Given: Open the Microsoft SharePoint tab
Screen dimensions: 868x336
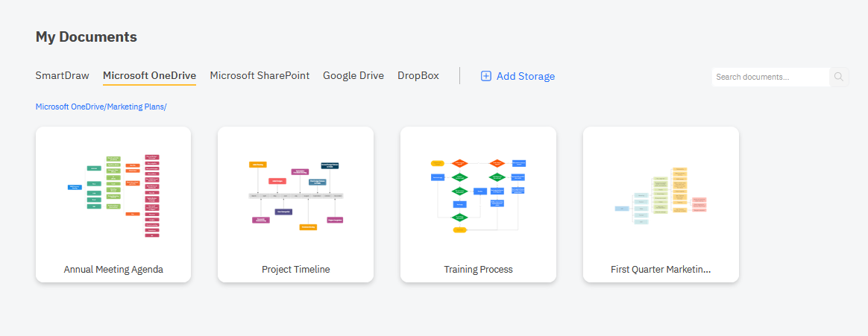Looking at the screenshot, I should [260, 75].
